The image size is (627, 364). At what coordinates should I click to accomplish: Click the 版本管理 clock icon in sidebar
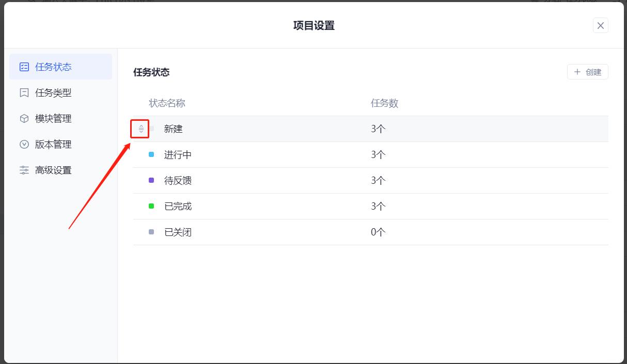24,144
